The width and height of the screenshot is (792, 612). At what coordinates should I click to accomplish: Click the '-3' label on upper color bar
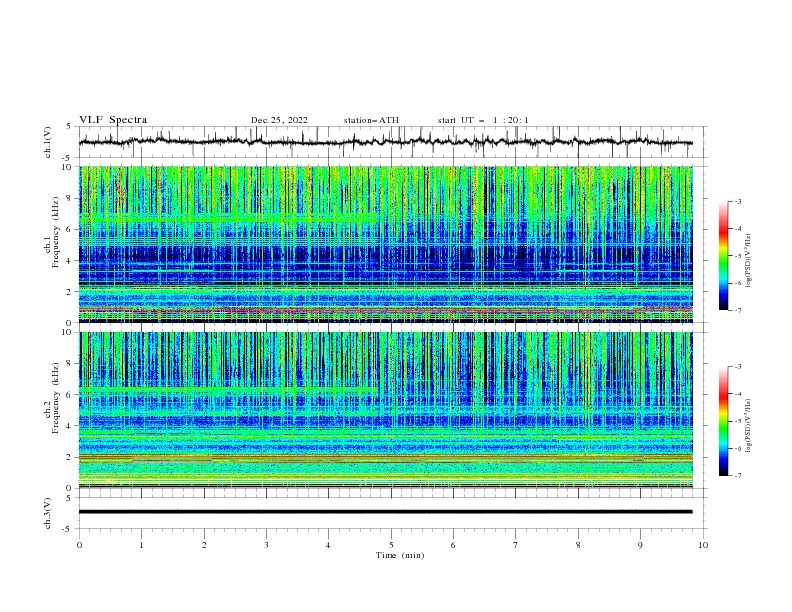[x=737, y=201]
